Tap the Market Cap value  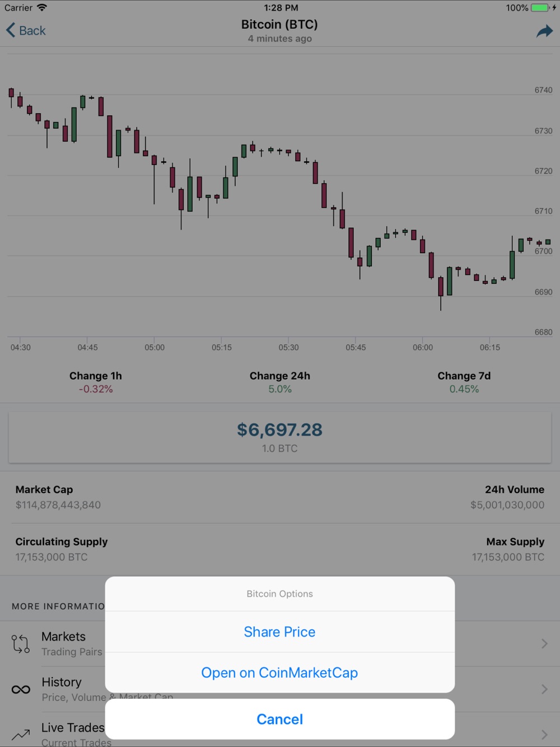[58, 505]
